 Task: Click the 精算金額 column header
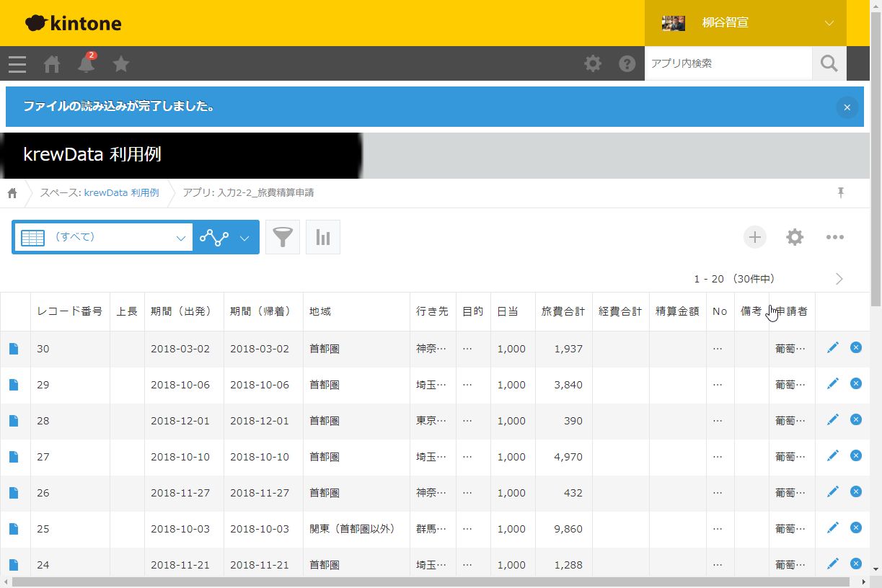pos(678,311)
